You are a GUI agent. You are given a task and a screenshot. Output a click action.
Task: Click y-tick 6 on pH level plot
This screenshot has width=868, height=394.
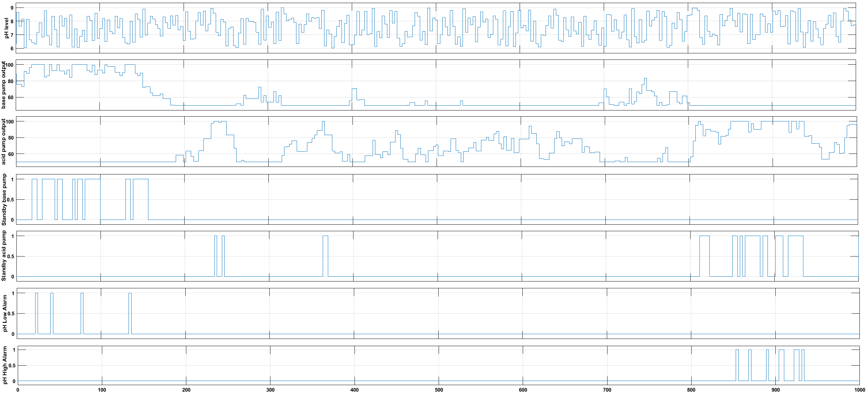click(x=12, y=49)
